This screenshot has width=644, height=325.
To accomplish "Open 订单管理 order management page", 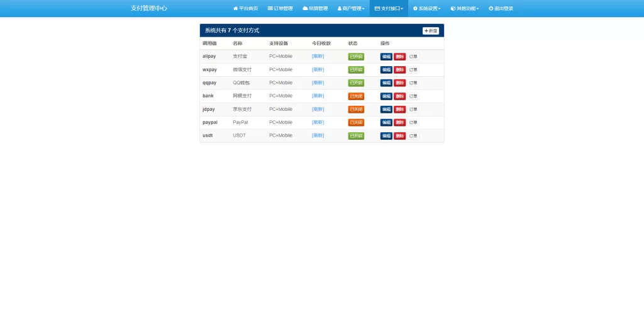I will [280, 8].
